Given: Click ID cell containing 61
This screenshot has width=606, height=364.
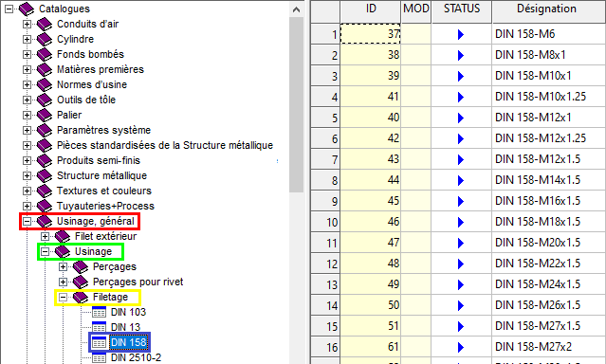Looking at the screenshot, I should coord(370,347).
